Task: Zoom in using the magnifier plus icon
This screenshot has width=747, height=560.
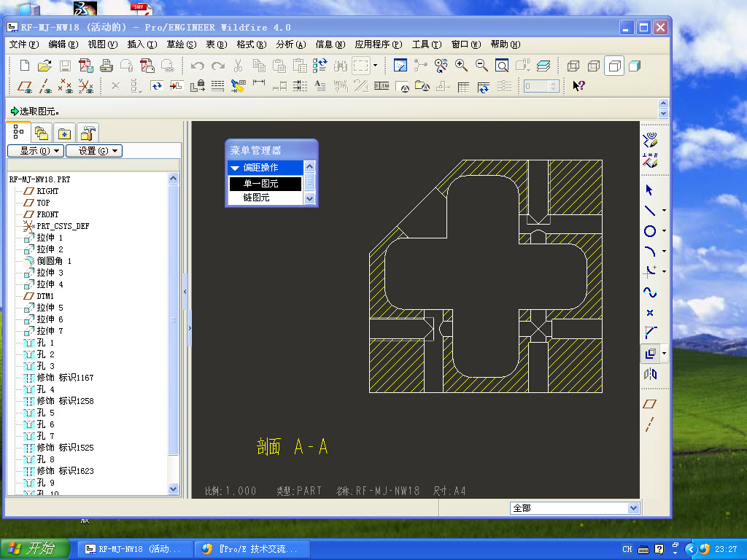Action: click(x=461, y=65)
